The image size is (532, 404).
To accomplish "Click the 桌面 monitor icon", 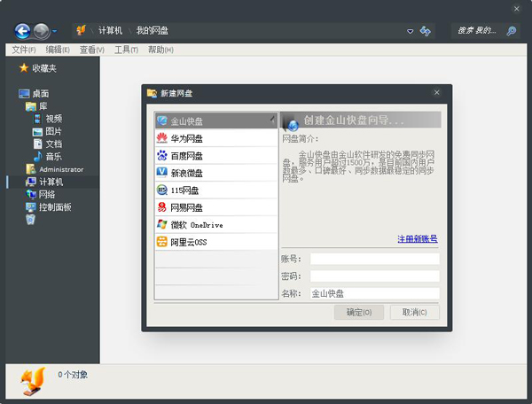I will [x=24, y=94].
